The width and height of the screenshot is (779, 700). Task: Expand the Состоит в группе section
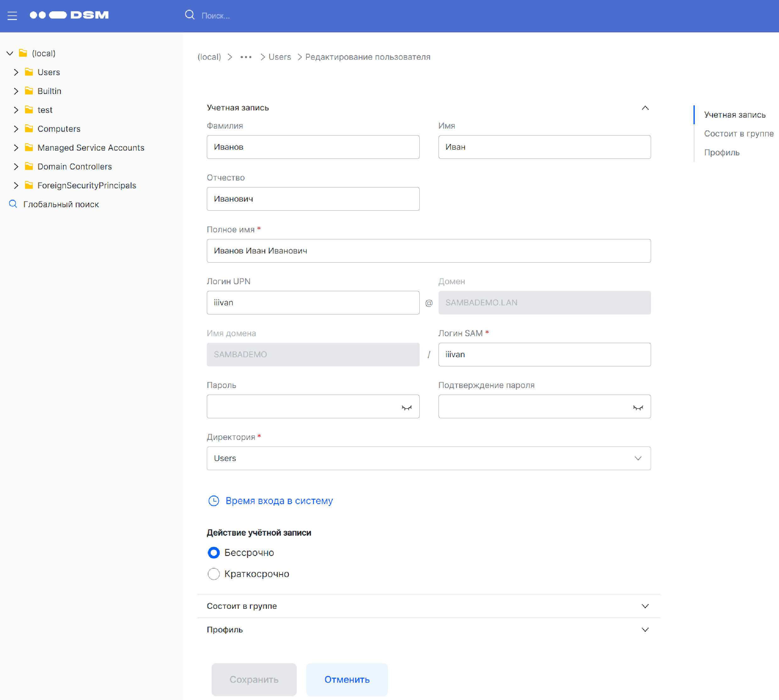click(428, 606)
